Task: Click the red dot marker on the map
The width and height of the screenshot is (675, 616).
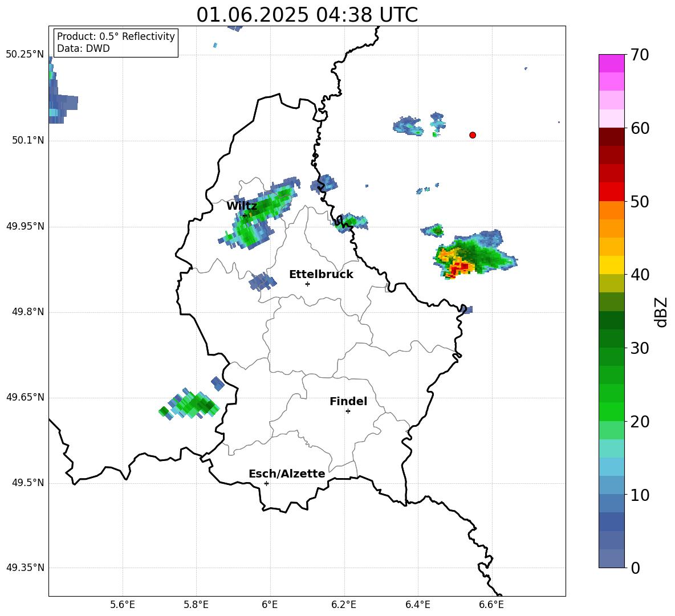Action: pyautogui.click(x=473, y=135)
